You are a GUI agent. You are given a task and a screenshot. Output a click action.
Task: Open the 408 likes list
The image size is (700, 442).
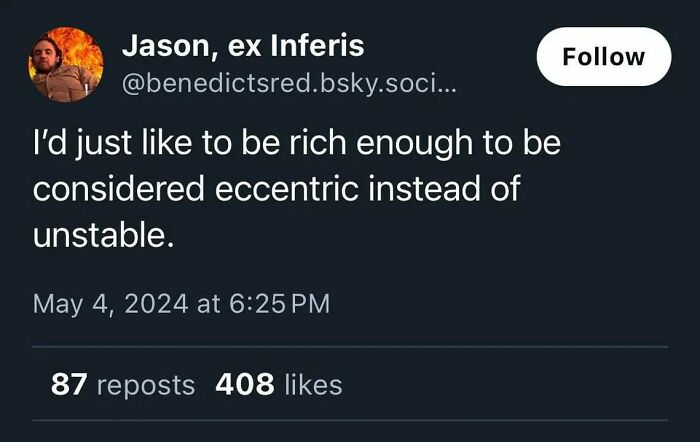278,384
